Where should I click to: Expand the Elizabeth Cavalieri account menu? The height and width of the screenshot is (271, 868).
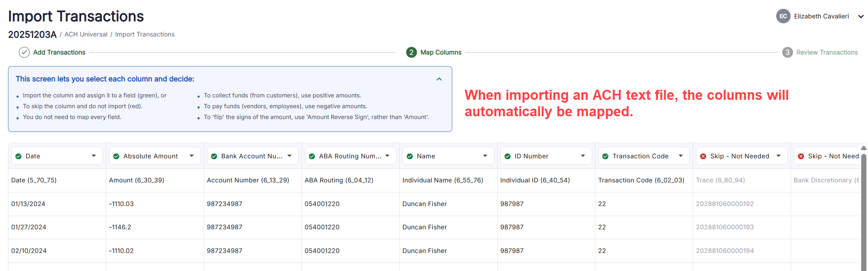860,16
